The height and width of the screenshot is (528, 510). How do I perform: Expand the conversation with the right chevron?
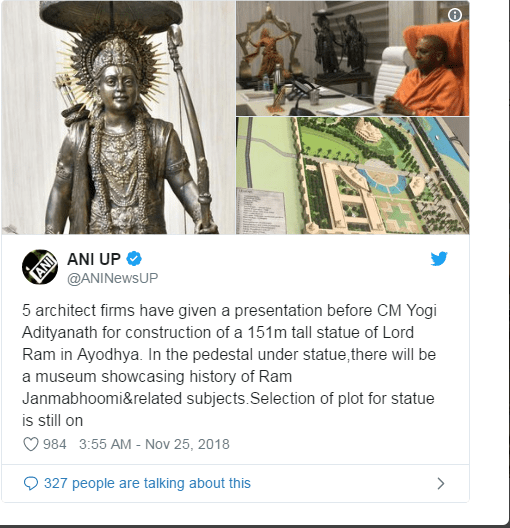(x=440, y=484)
